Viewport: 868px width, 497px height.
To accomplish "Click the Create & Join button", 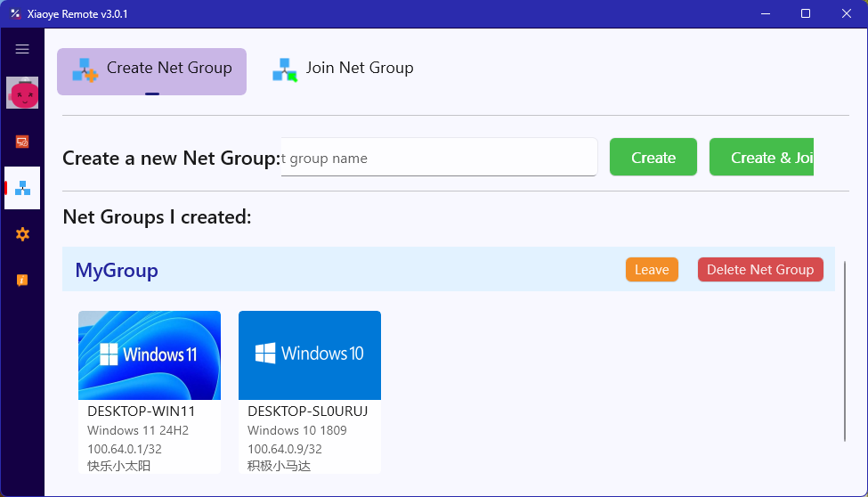I will 762,158.
